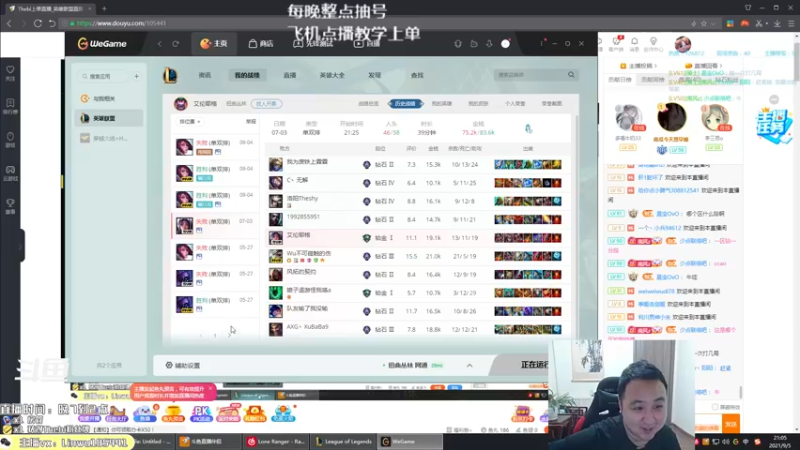Screen dimensions: 800x450
Task: Open the PK活动 icon in the Douyu gift bar
Action: (201, 413)
